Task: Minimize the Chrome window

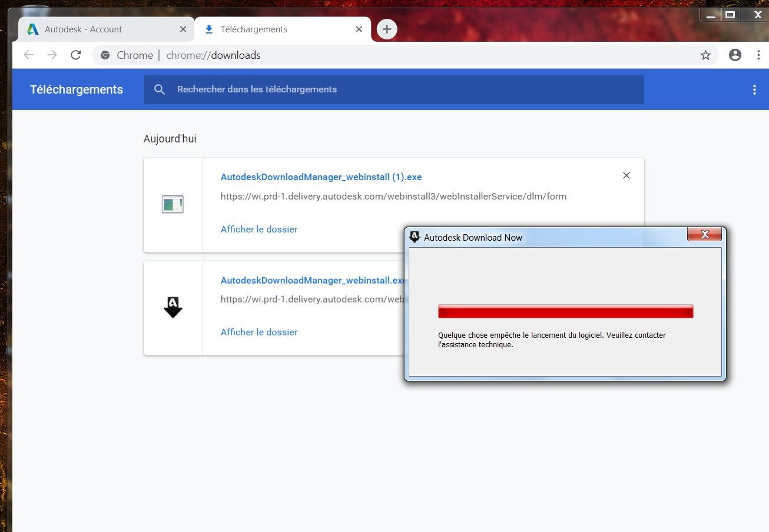Action: coord(711,15)
